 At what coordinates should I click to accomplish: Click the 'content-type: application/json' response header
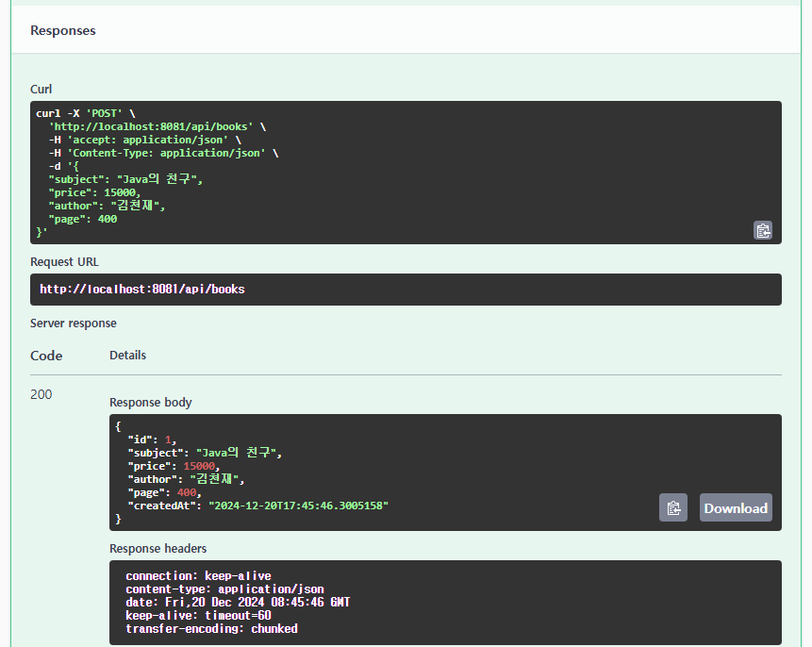(224, 589)
